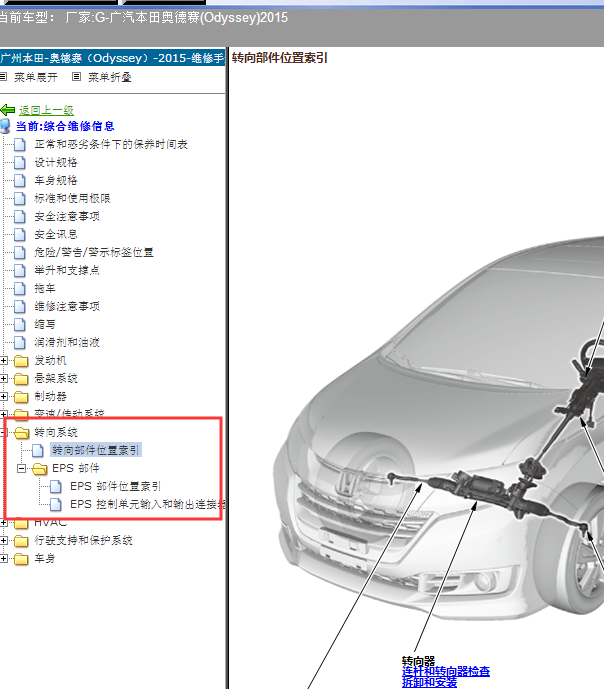604x689 pixels.
Task: Open the 安全注意事项 page
Action: [67, 216]
